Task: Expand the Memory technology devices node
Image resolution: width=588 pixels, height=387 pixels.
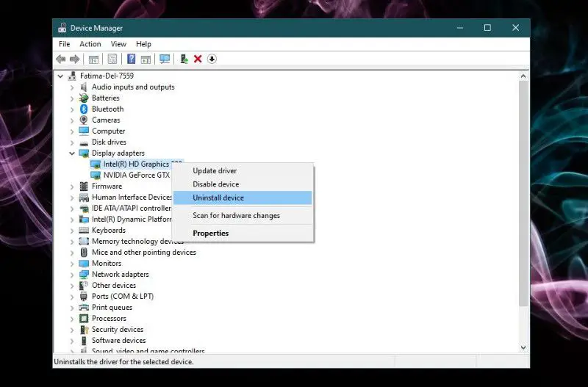Action: coord(71,242)
